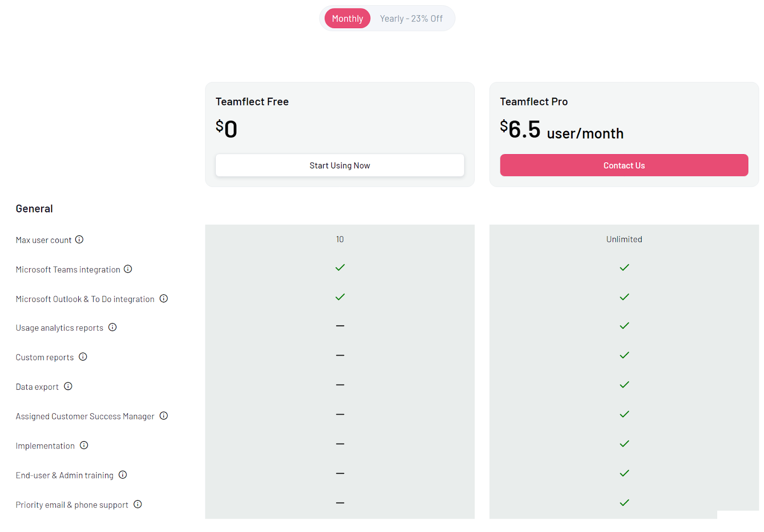
Task: Click the 'Assigned Customer Success Manager' label
Action: point(85,417)
